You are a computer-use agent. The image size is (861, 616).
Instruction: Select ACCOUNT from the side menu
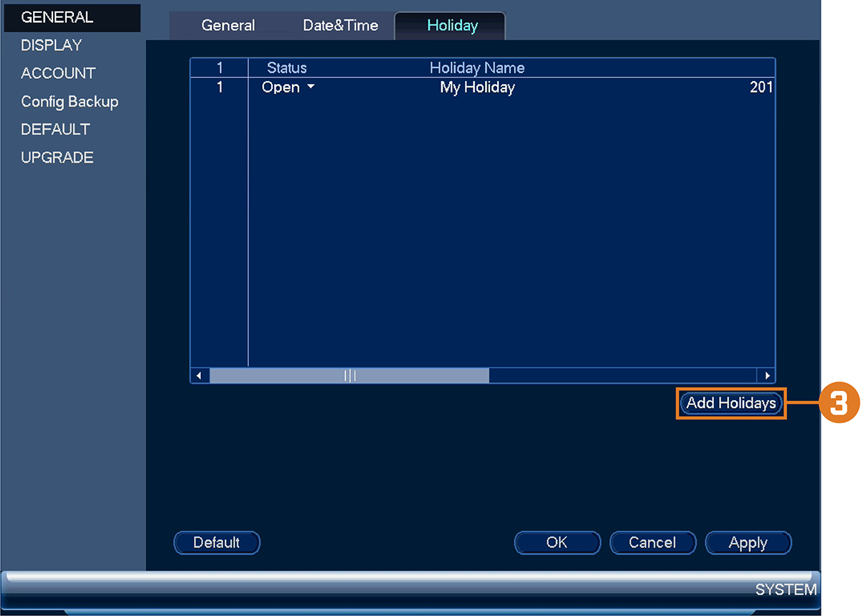pos(58,73)
